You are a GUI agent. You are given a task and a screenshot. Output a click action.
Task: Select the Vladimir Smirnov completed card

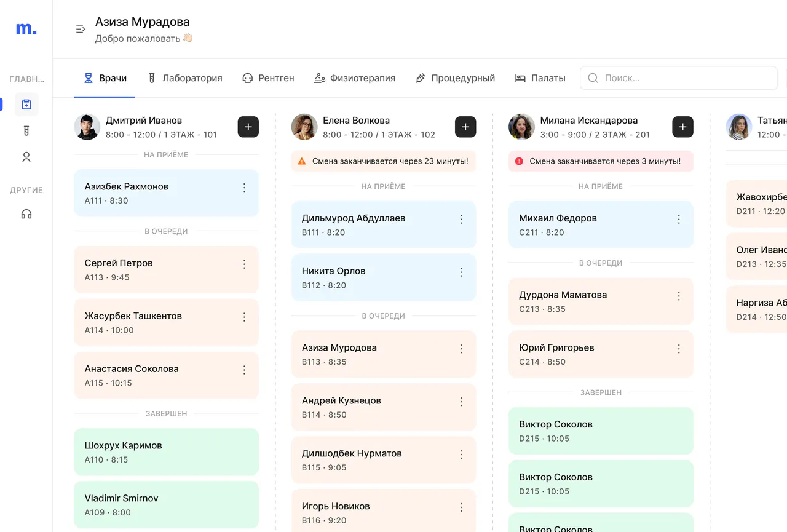click(x=166, y=505)
